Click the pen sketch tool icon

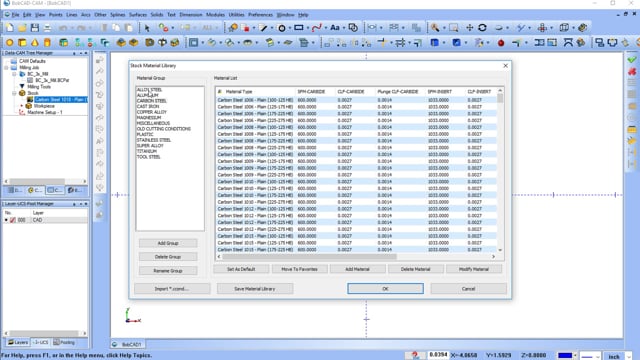[x=263, y=28]
